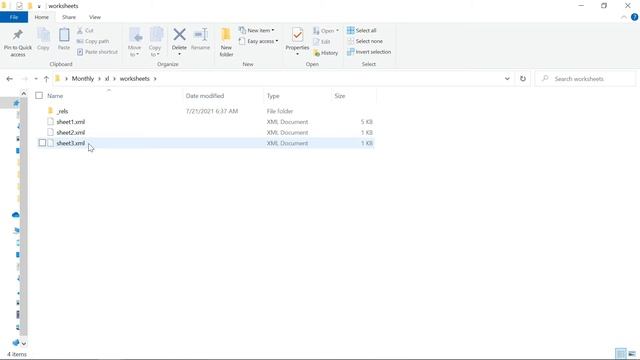Click navigation pane scrollbar down arrow
The image size is (640, 360).
[x=24, y=344]
